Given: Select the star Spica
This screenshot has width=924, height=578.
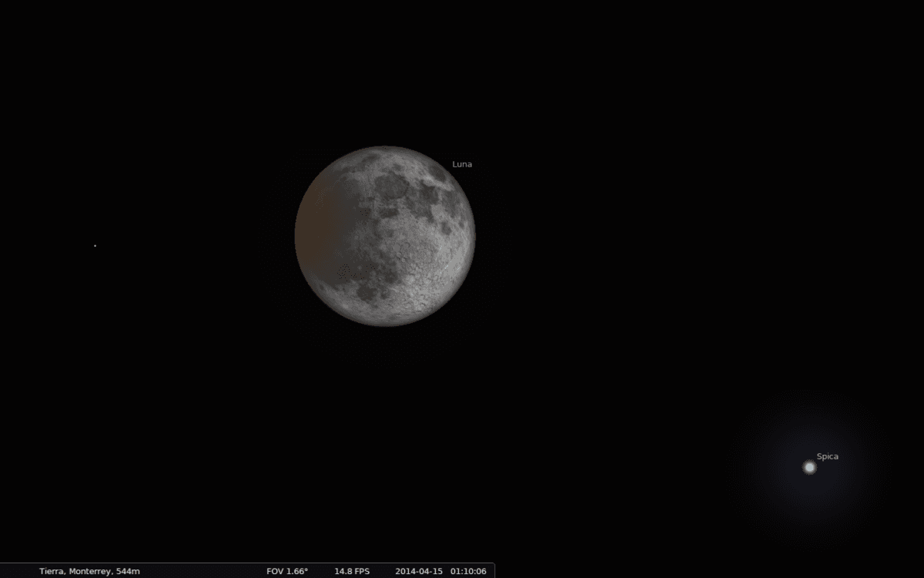Looking at the screenshot, I should (x=809, y=467).
